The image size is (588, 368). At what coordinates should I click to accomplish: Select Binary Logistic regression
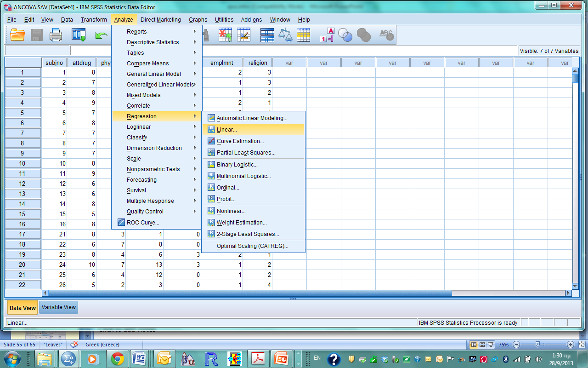point(254,165)
